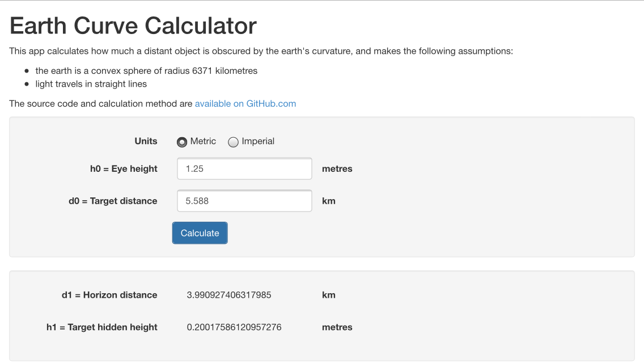The image size is (644, 363).
Task: Click the Earth Curve Calculator heading
Action: click(133, 26)
